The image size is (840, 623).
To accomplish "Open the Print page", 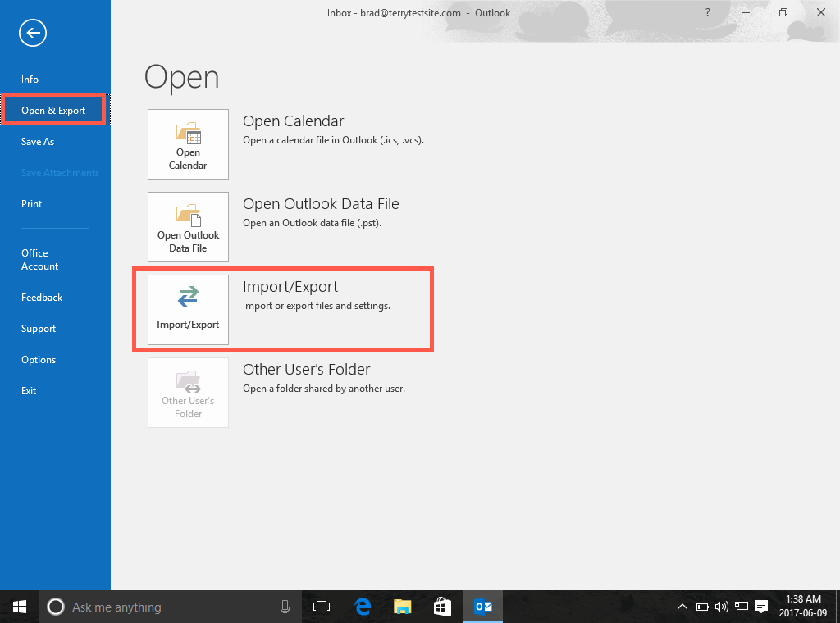I will point(32,204).
